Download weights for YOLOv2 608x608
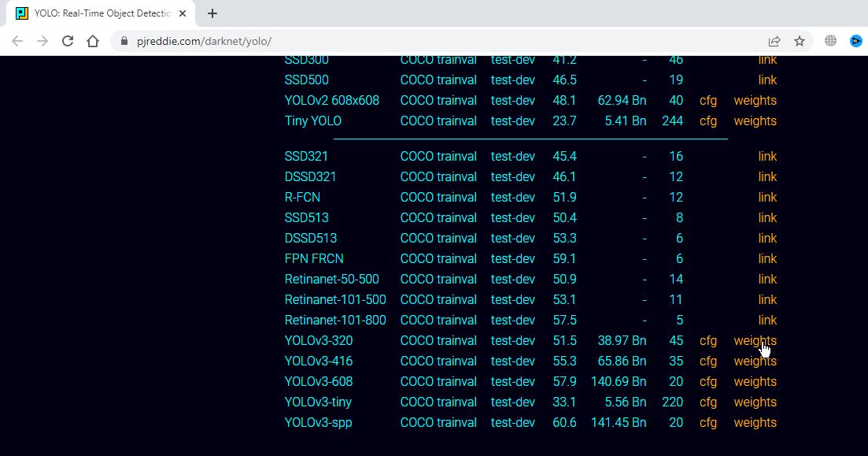The height and width of the screenshot is (456, 868). point(755,100)
